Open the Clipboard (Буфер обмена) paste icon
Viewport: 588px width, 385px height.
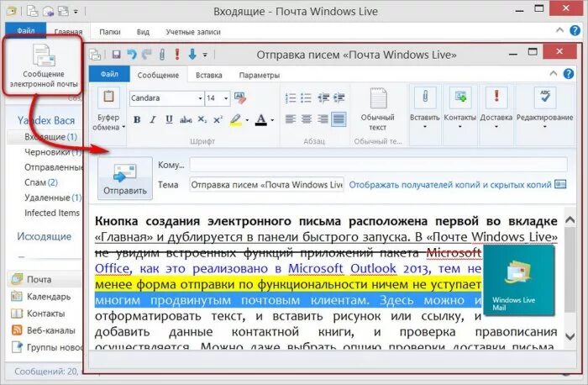click(x=108, y=97)
